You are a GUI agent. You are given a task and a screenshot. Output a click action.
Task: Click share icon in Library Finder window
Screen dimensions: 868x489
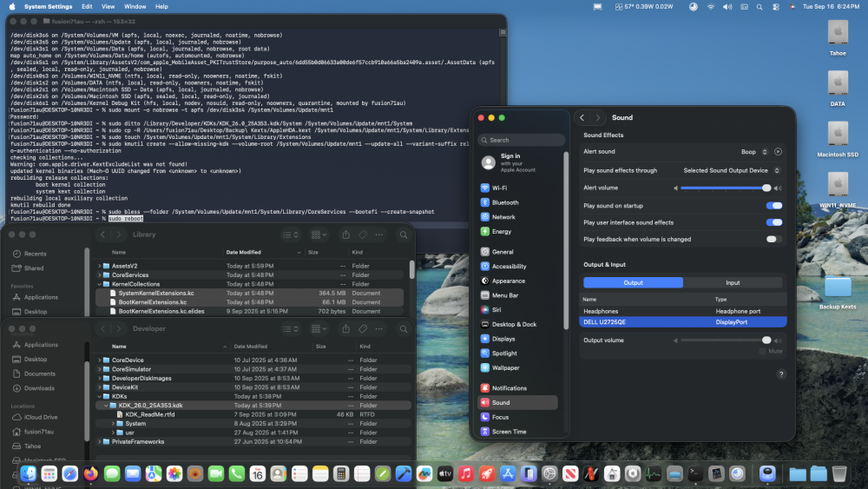345,235
